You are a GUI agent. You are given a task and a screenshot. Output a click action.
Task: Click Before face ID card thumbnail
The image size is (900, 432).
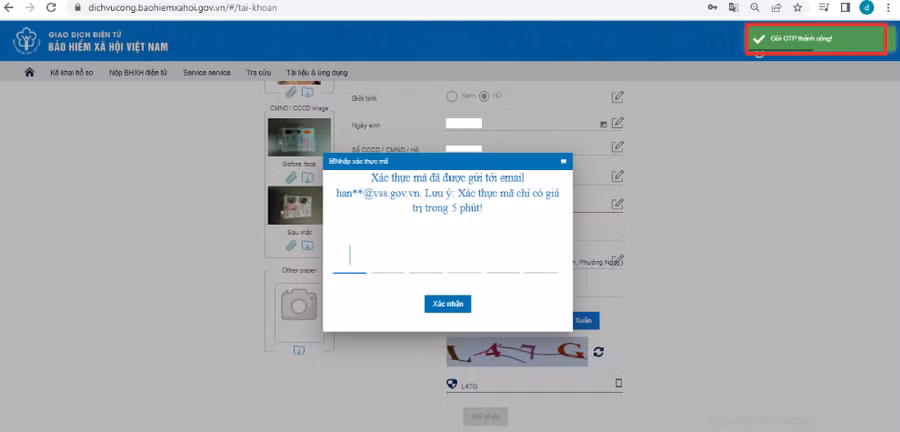299,135
